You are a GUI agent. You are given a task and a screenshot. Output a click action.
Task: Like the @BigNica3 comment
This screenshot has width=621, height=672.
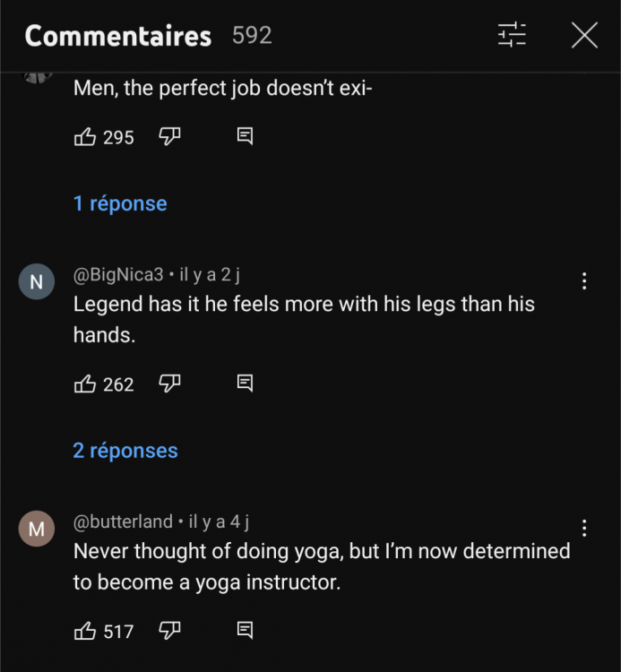(x=85, y=384)
